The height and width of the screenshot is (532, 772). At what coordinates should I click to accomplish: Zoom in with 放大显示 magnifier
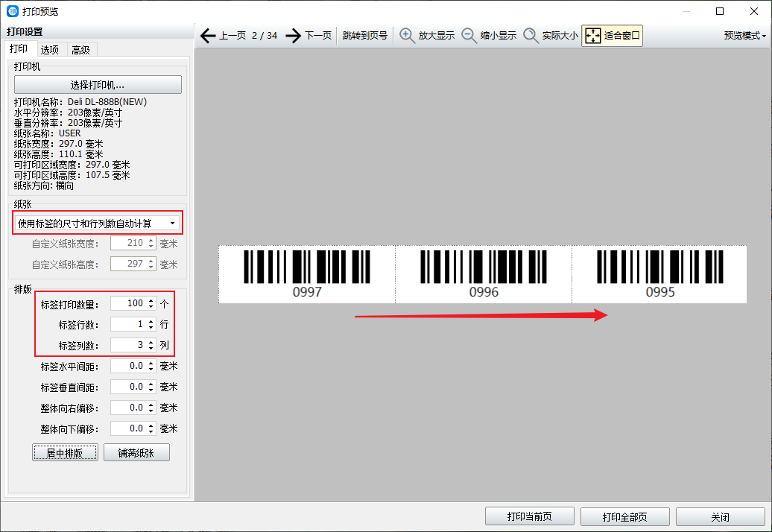tap(426, 36)
